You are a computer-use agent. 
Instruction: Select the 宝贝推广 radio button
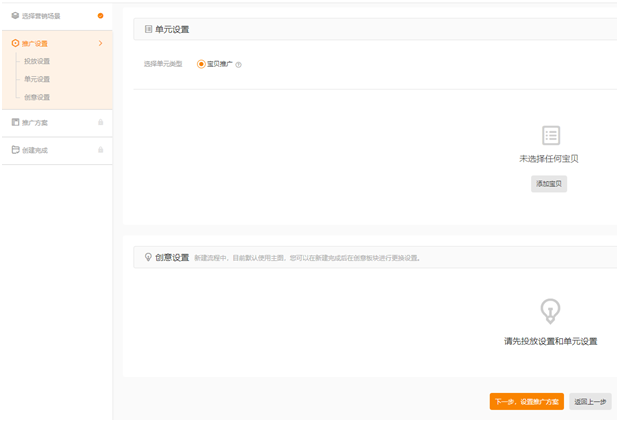point(201,64)
